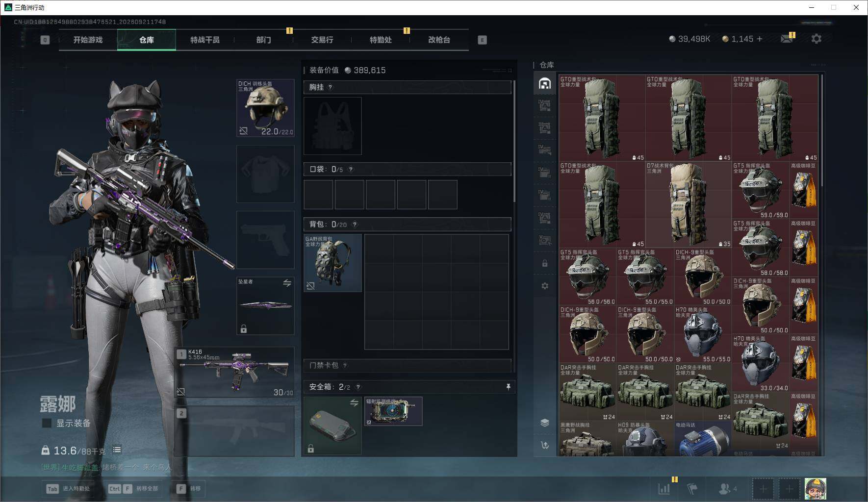Open the mail inbox envelope icon
The width and height of the screenshot is (868, 502).
tap(787, 39)
